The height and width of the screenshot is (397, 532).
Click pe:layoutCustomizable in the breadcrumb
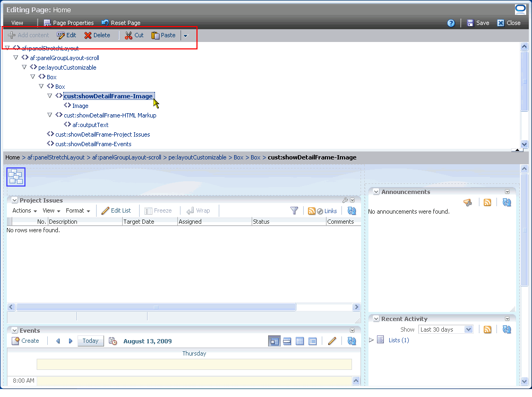click(x=197, y=157)
